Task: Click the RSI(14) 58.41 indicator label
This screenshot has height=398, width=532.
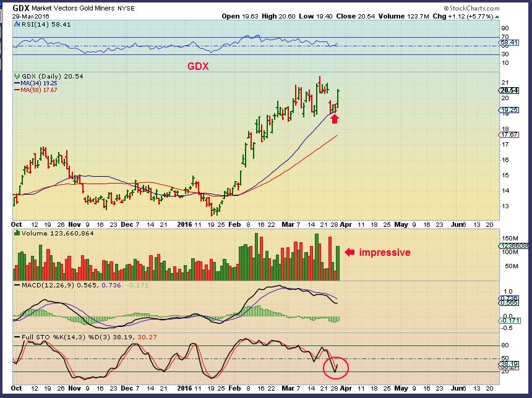Action: [x=46, y=24]
